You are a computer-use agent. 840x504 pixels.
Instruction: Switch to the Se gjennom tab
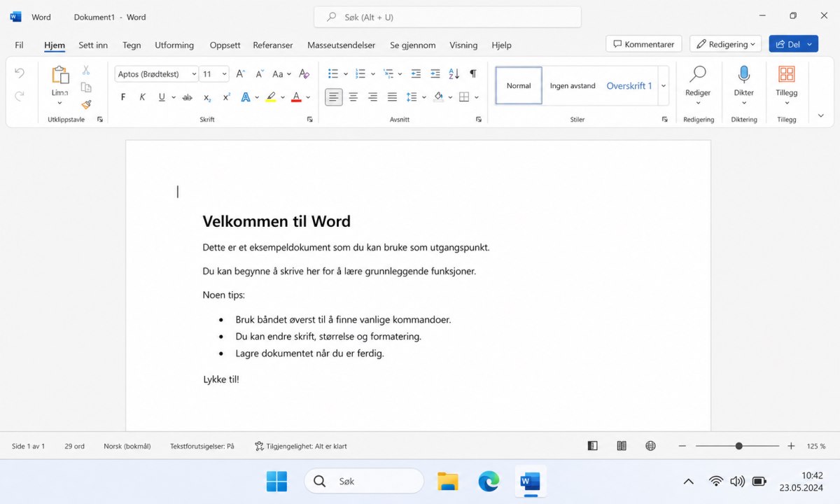click(412, 45)
